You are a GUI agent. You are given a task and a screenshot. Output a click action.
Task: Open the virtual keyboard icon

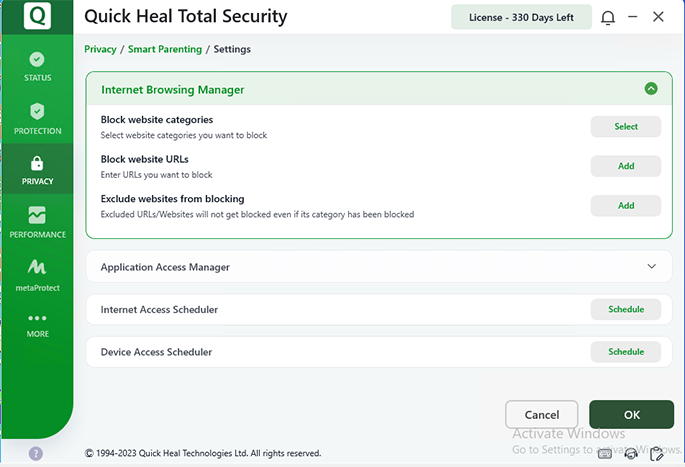tap(605, 454)
